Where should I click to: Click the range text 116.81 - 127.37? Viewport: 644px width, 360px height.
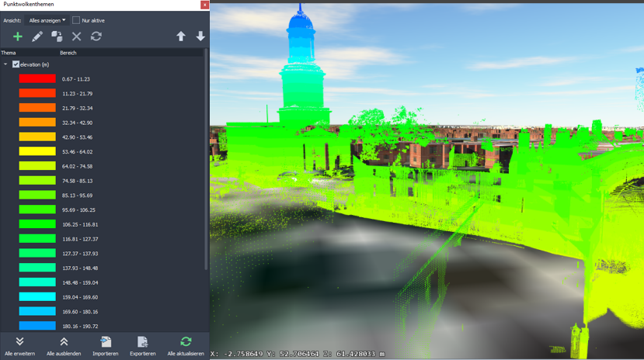coord(80,239)
